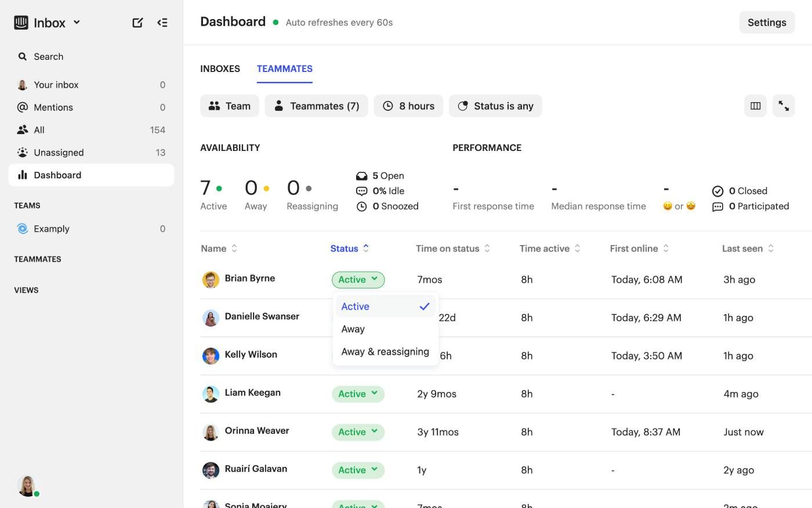Open Orinna Weaver's Active status dropdown
Image resolution: width=812 pixels, height=508 pixels.
(358, 432)
